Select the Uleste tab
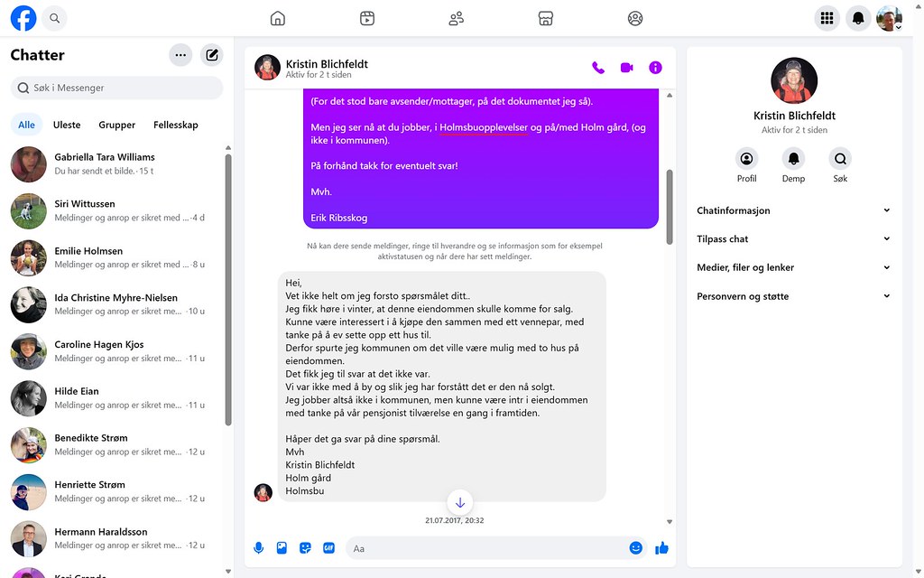924x578 pixels. point(67,125)
